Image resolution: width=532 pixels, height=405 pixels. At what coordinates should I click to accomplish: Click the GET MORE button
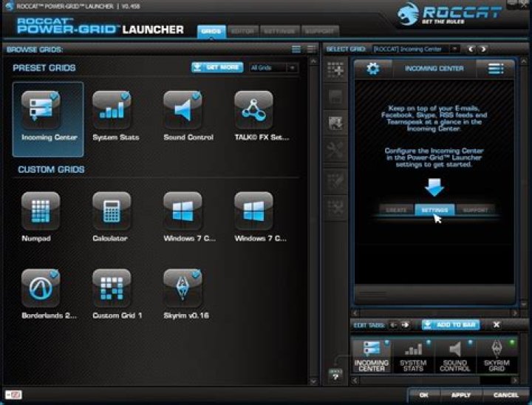[217, 67]
